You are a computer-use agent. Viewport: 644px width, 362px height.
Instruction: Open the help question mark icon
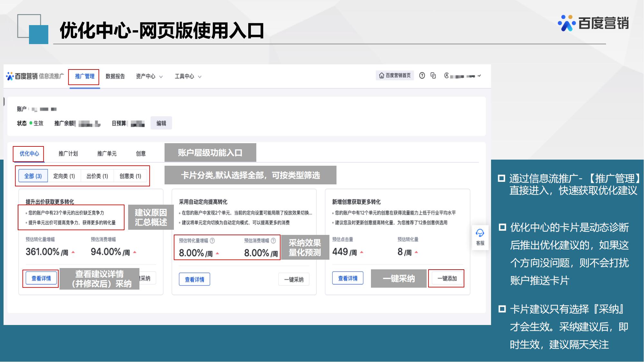pyautogui.click(x=422, y=76)
